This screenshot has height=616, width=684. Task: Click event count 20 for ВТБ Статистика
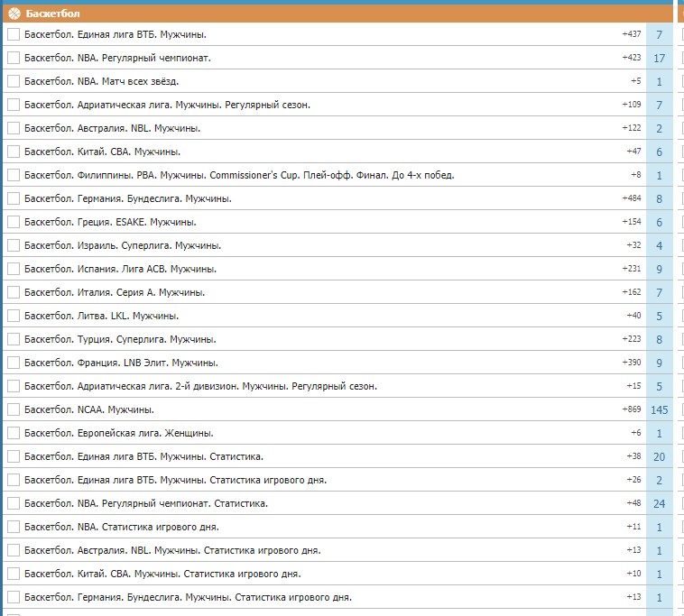pyautogui.click(x=659, y=457)
